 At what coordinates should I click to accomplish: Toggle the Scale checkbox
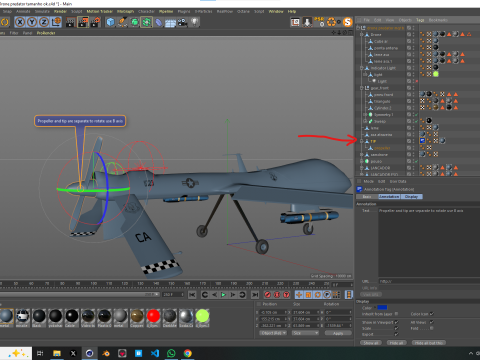396,328
